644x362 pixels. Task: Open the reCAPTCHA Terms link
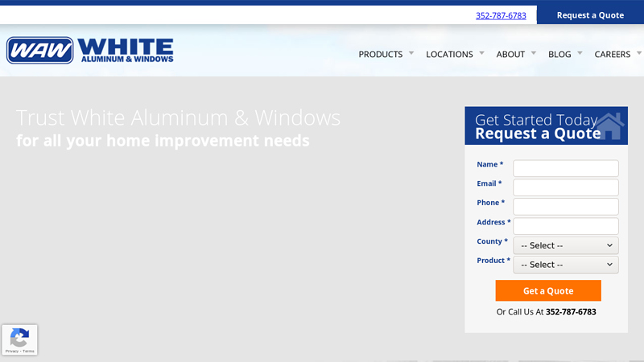28,352
